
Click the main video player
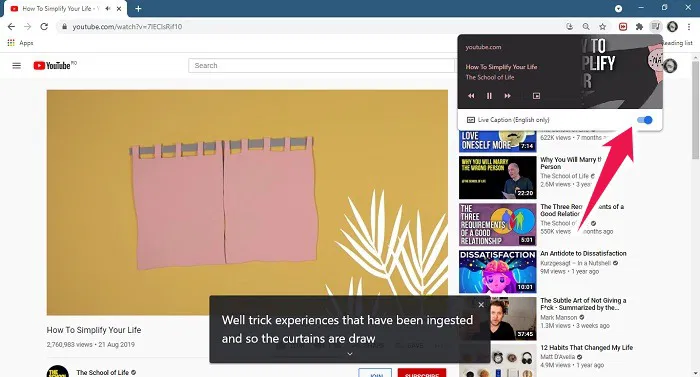pos(247,202)
